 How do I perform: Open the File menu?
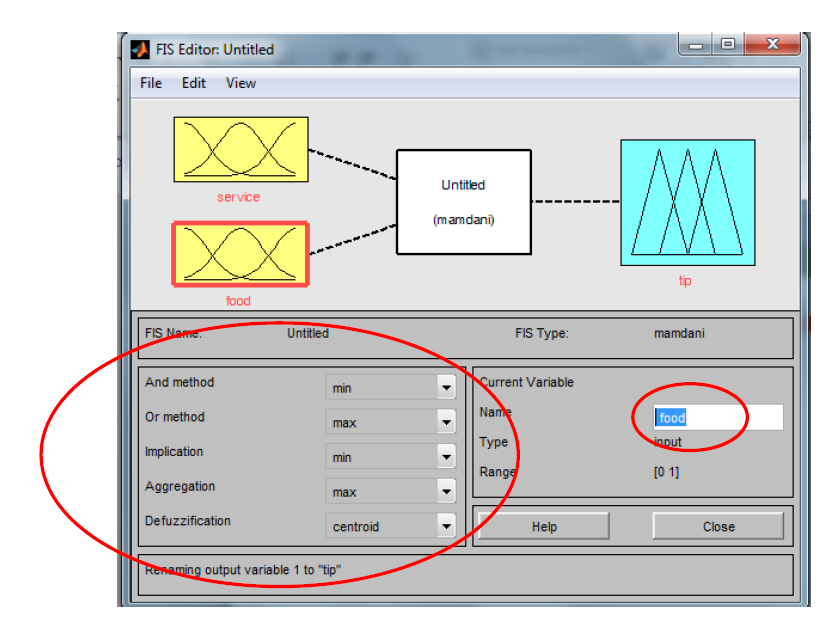click(151, 83)
